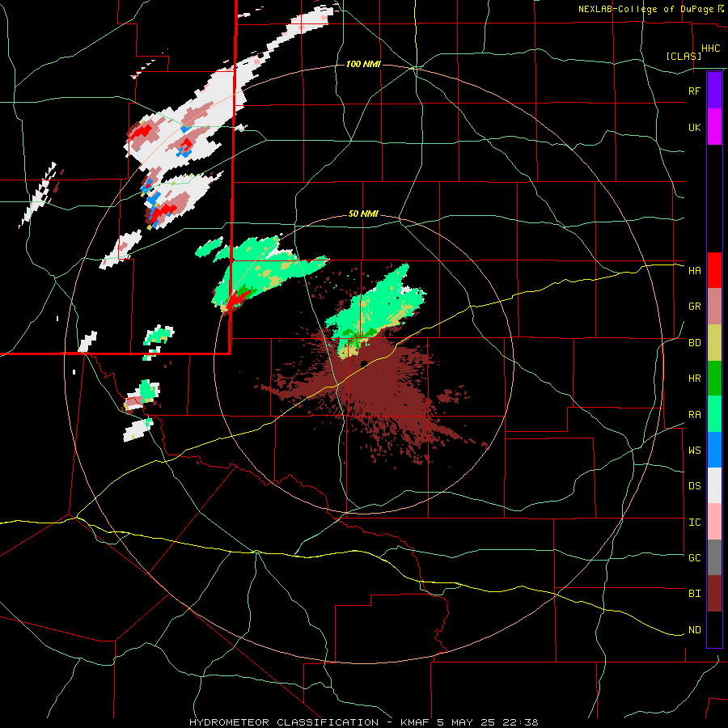Click the DS white legend swatch
The width and height of the screenshot is (728, 728).
coord(714,486)
